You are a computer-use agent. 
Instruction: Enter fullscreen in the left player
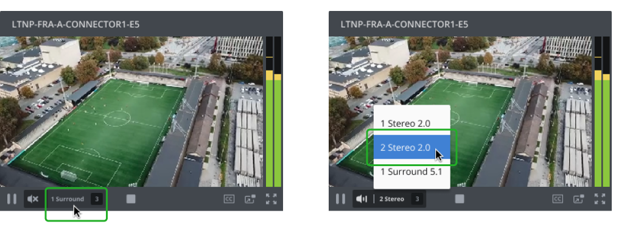pos(271,199)
